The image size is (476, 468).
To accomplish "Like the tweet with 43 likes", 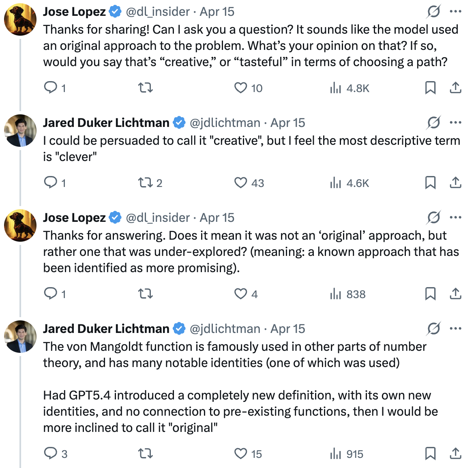I will pos(241,183).
